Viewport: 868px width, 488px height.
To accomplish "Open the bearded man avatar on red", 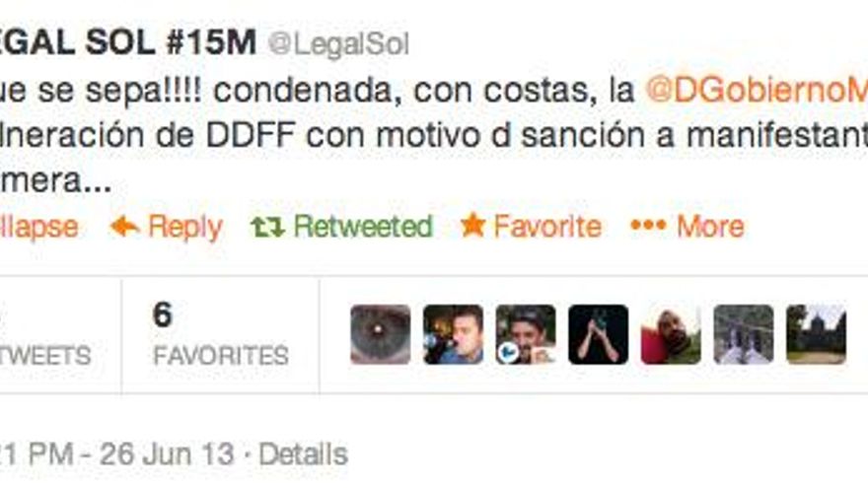I will [671, 334].
